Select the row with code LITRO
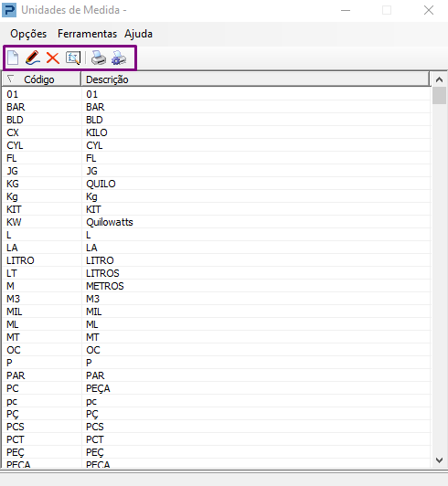 pos(217,260)
